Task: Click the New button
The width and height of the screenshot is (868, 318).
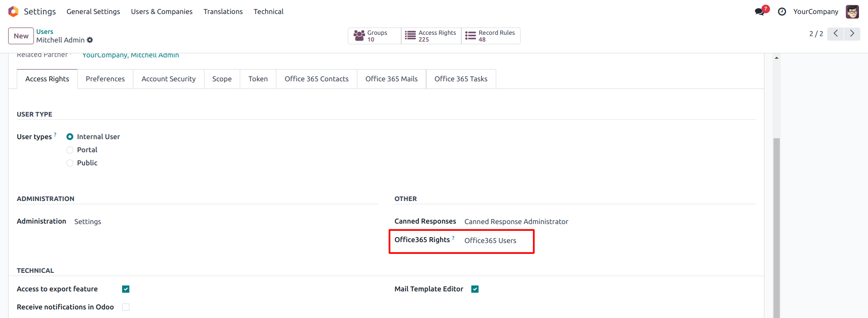Action: click(21, 36)
